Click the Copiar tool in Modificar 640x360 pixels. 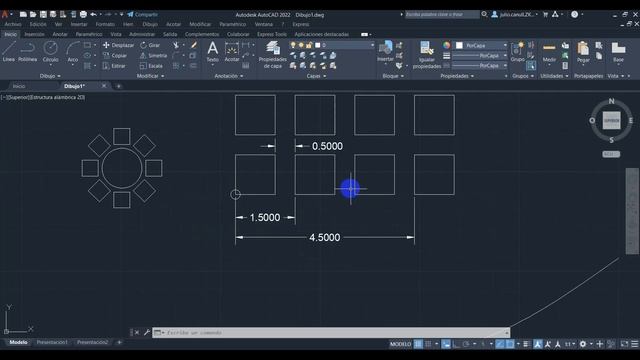click(115, 56)
